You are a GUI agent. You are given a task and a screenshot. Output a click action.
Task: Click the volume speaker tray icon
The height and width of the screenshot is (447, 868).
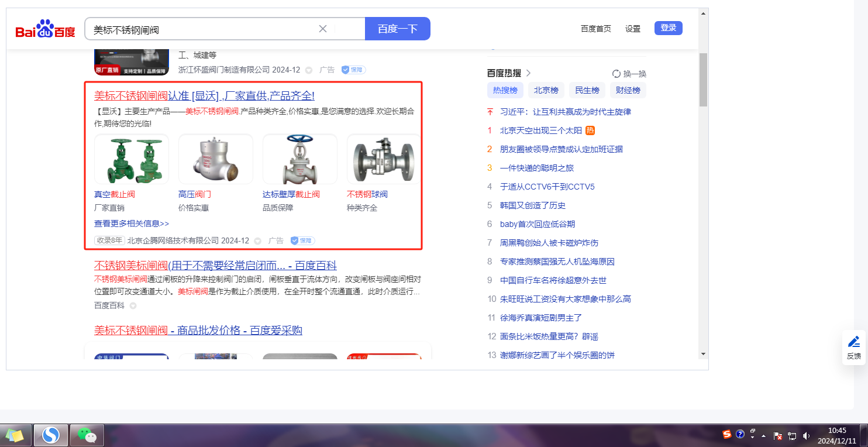coord(806,436)
